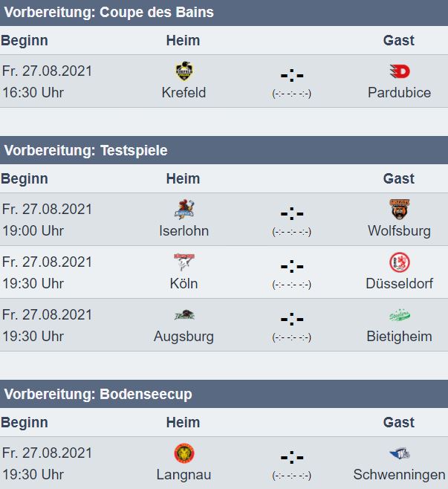Open the Schwenningen team name link
The width and height of the screenshot is (448, 489).
[x=400, y=475]
